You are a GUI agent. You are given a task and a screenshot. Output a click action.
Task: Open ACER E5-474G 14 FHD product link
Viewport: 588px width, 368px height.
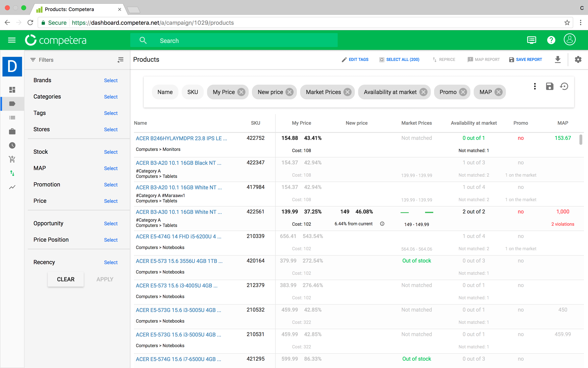(x=178, y=237)
